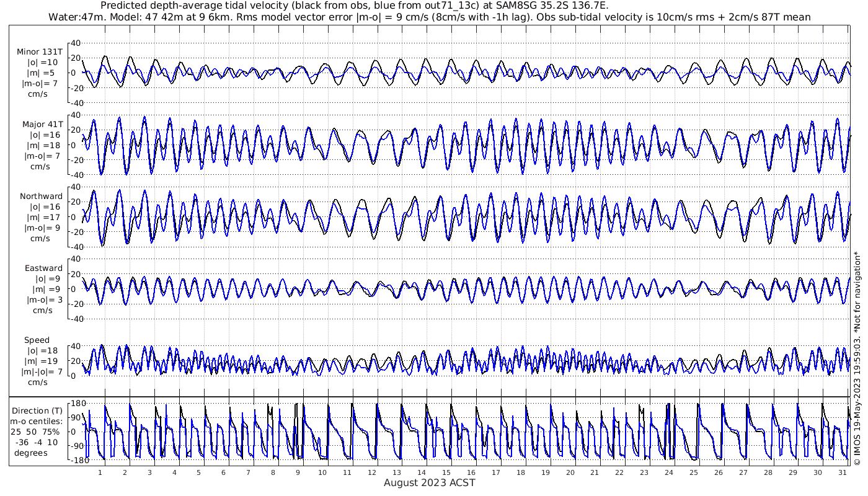868x496 pixels.
Task: Click the '40' tick on Speed axis
Action: pos(76,346)
